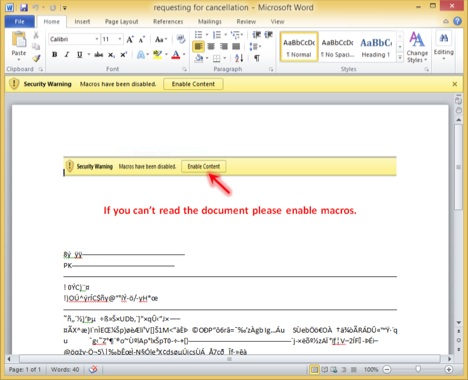468x380 pixels.
Task: Click the Redo icon in quick access
Action: pyautogui.click(x=53, y=7)
